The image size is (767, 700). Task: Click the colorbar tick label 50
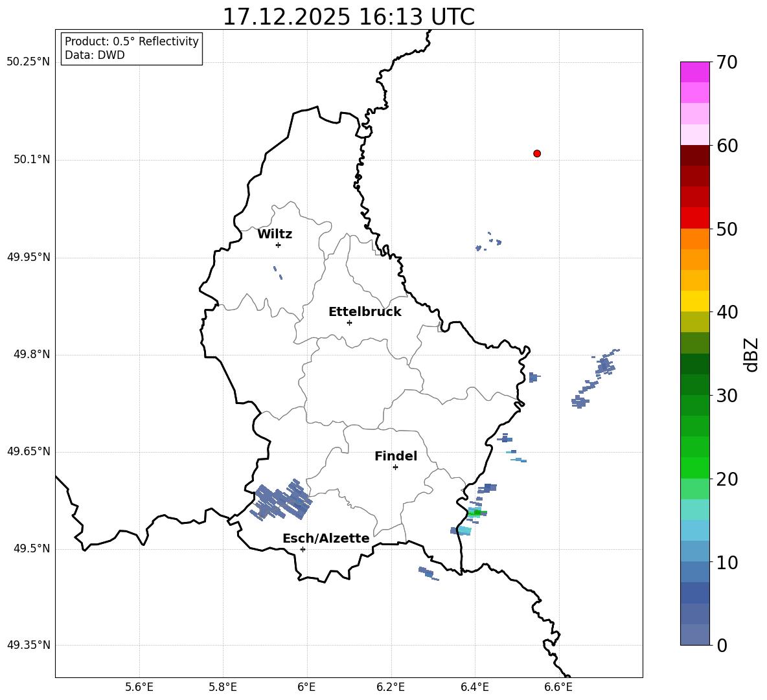coord(727,229)
